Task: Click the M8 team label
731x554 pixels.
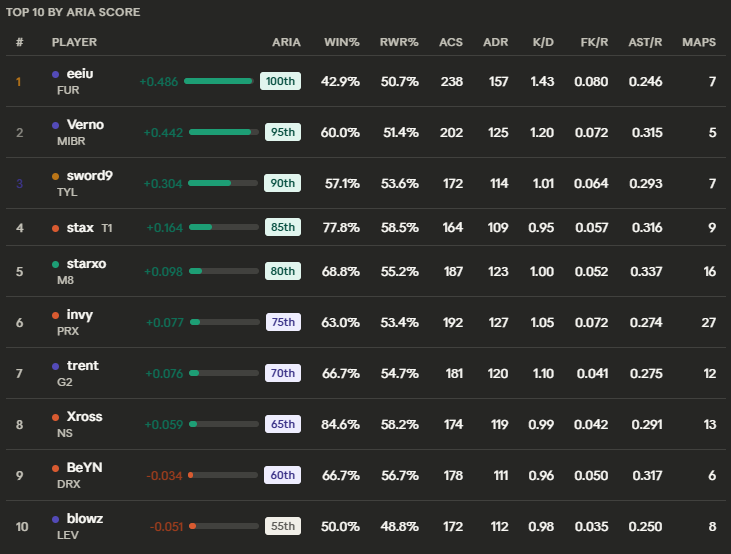Action: point(65,280)
